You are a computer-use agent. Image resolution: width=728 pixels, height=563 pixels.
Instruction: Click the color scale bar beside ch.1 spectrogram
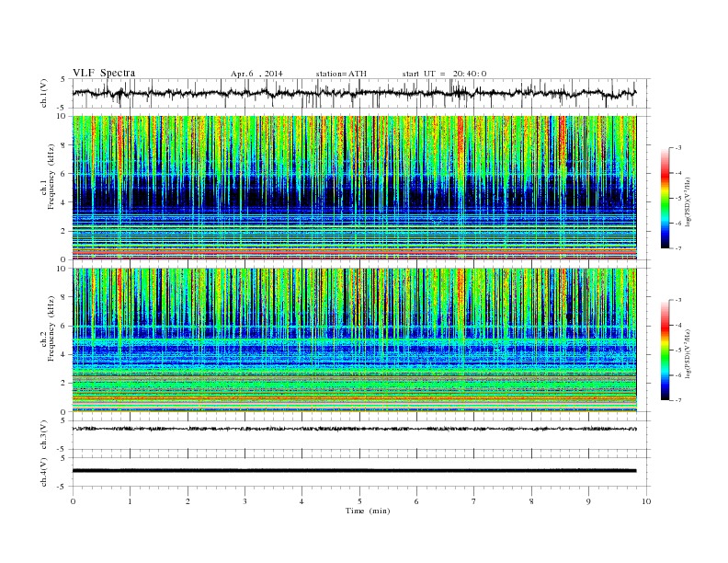pyautogui.click(x=665, y=198)
